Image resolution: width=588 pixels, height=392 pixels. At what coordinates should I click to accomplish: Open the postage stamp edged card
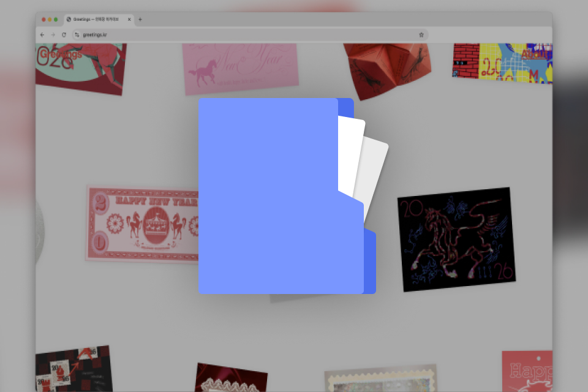(380, 378)
